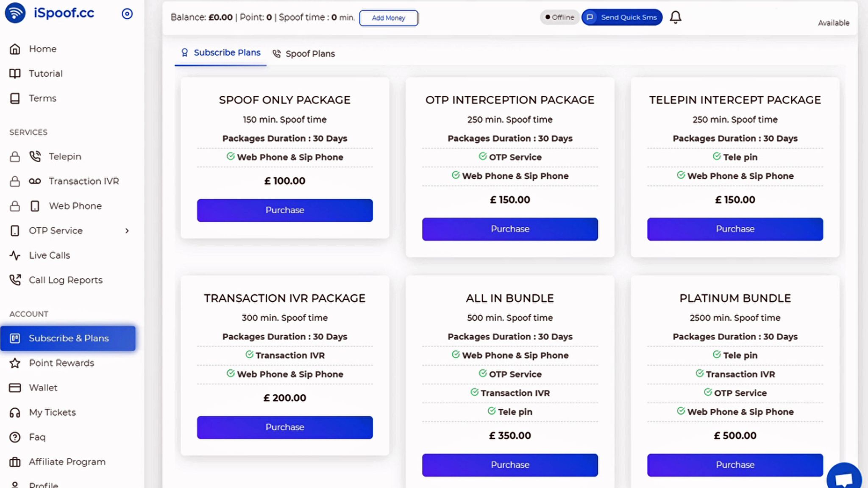Click the notification bell icon
This screenshot has width=868, height=488.
click(x=676, y=17)
